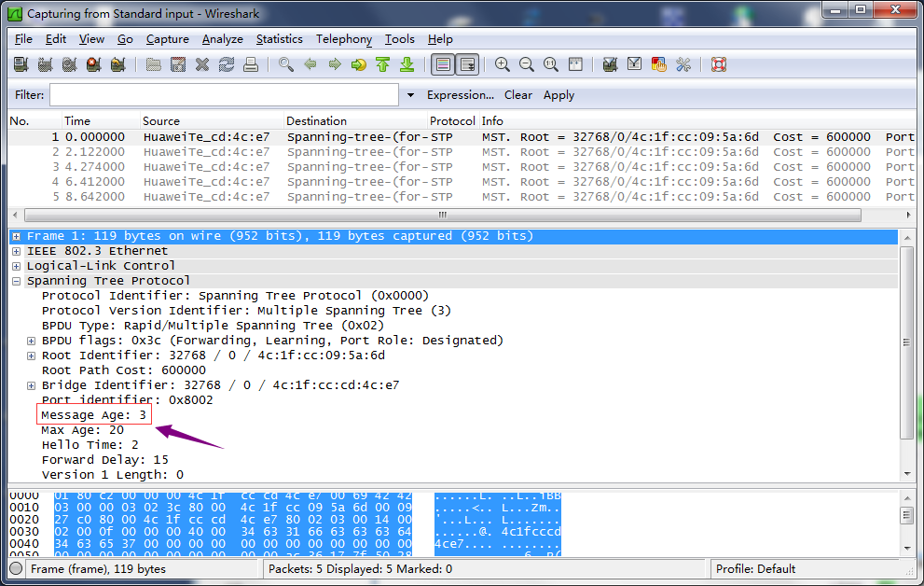Image resolution: width=924 pixels, height=586 pixels.
Task: Save this capture file
Action: tap(178, 64)
